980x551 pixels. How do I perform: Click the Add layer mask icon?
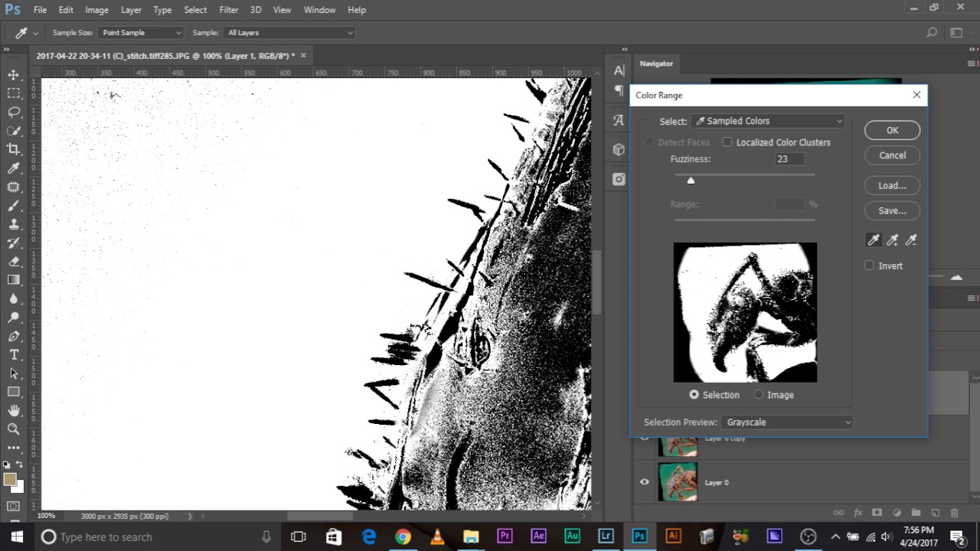(877, 513)
